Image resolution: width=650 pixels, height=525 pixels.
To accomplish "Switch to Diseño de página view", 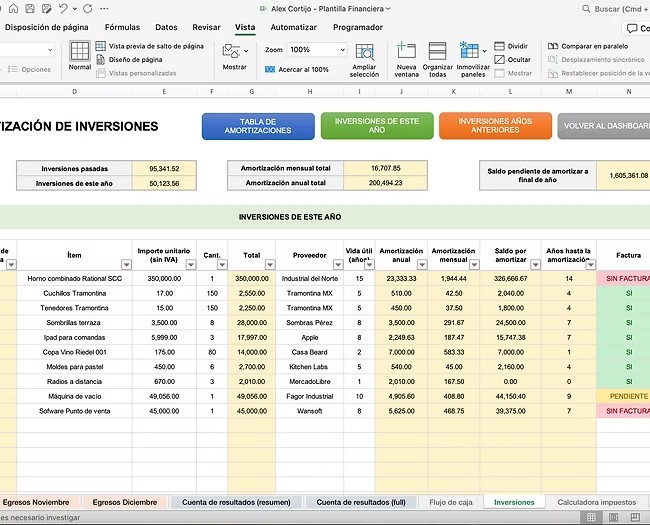I will pos(135,59).
